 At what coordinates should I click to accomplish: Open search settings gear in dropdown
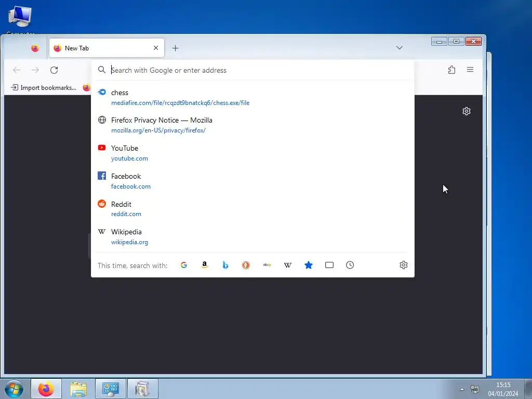point(403,265)
